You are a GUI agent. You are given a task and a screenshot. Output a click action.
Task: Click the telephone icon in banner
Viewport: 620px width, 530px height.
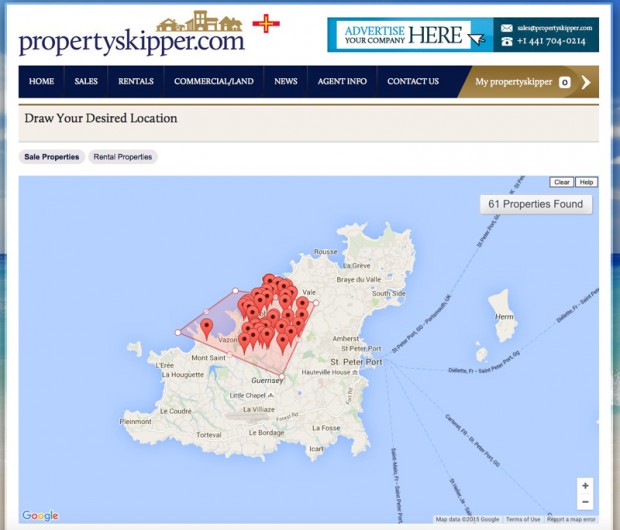coord(507,41)
